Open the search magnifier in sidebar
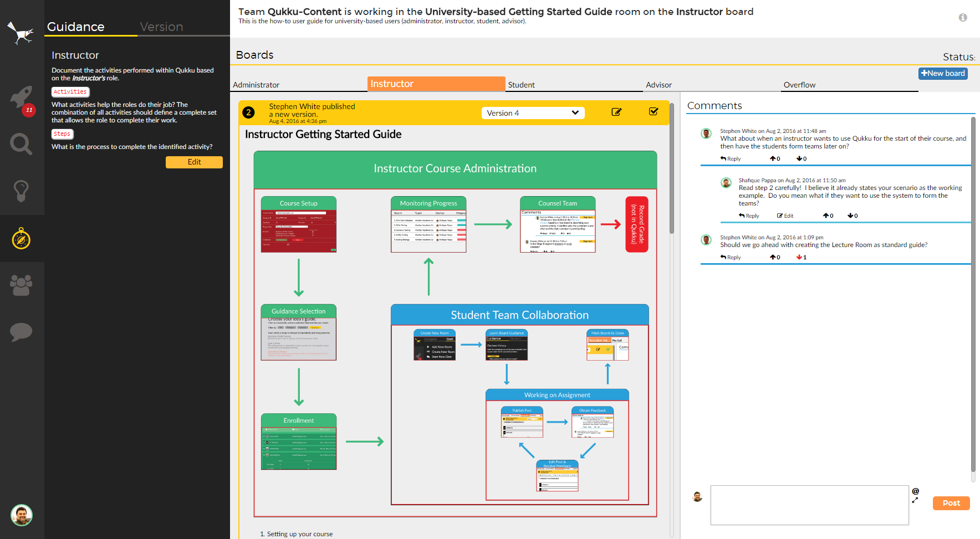The width and height of the screenshot is (980, 539). pos(21,144)
